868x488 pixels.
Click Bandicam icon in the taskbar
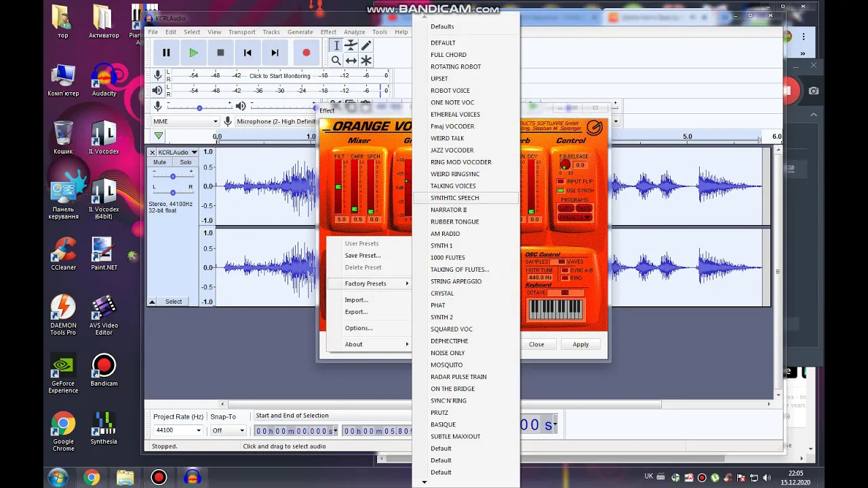click(x=159, y=477)
